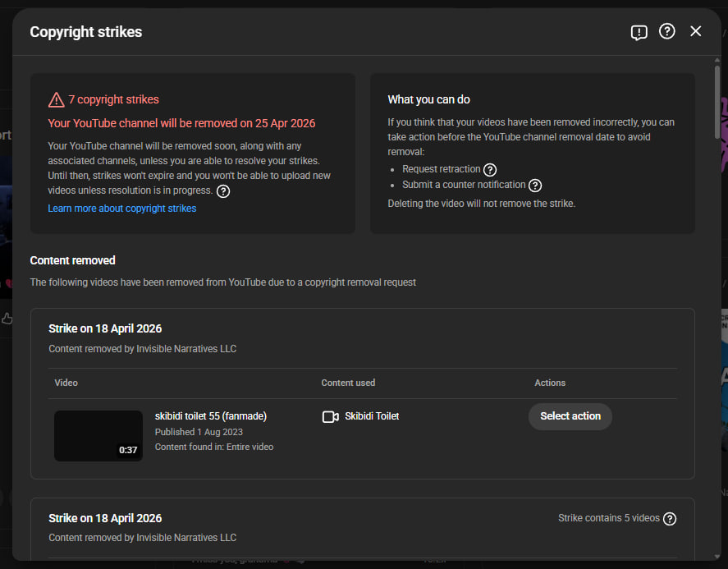The width and height of the screenshot is (728, 569).
Task: Click the 'What you can do' heading
Action: click(429, 99)
